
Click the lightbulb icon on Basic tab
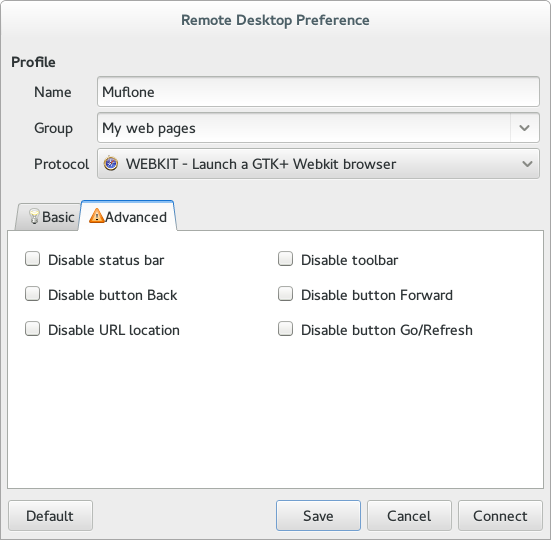pyautogui.click(x=34, y=216)
